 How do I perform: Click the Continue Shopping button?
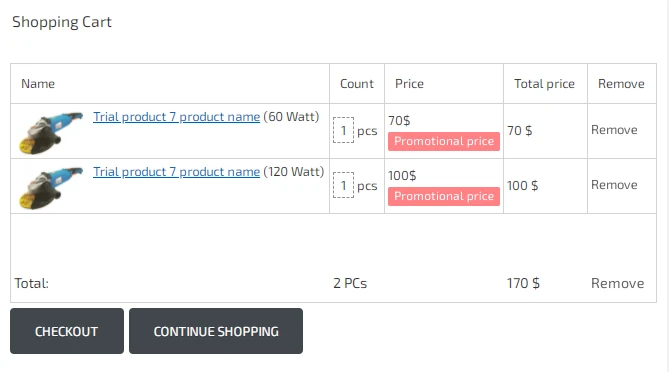[x=216, y=331]
